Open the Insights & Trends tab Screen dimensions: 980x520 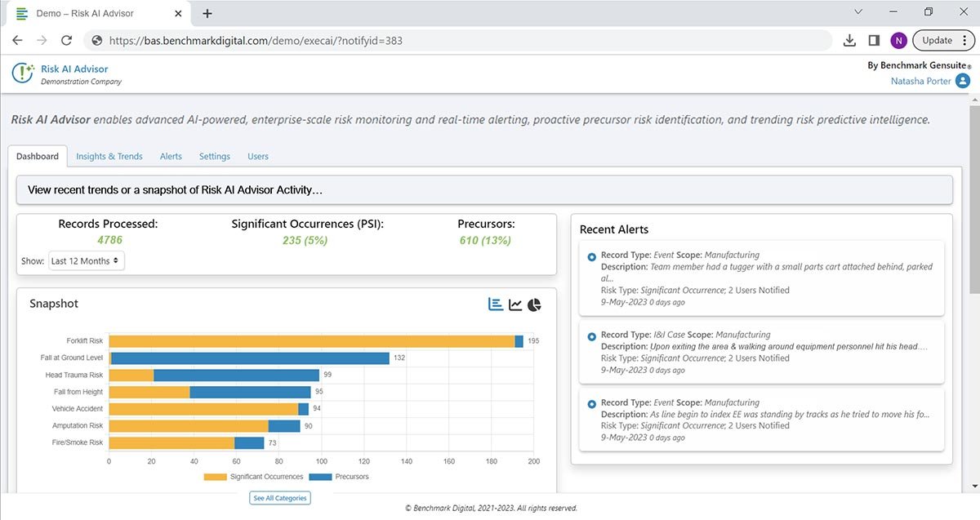109,156
